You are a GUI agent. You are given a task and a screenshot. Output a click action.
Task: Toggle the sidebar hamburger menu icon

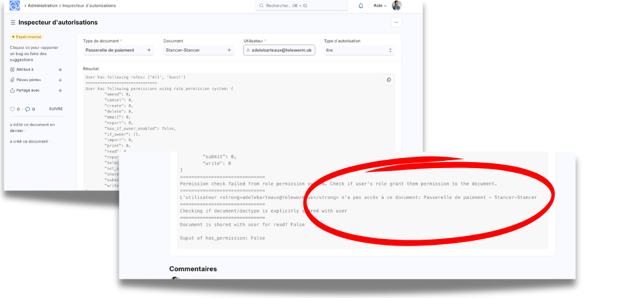13,23
